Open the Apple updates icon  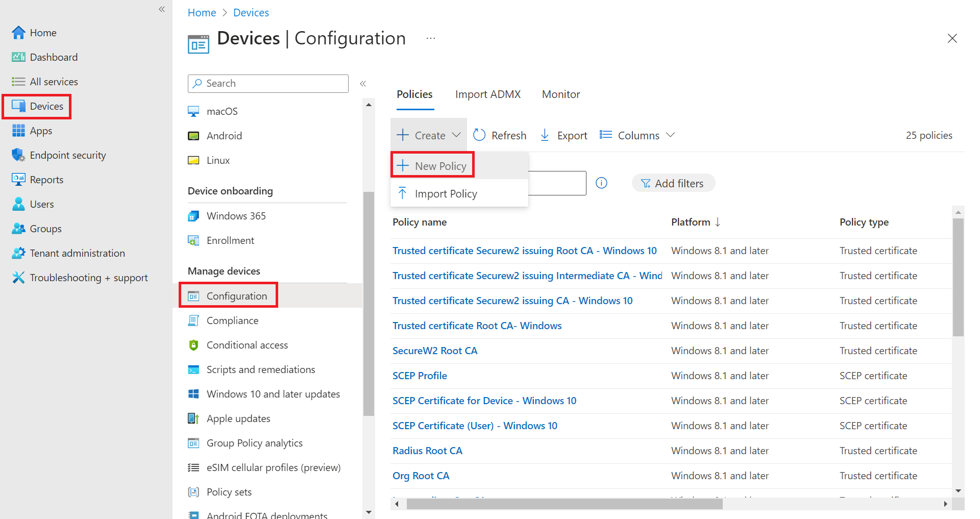coord(193,418)
